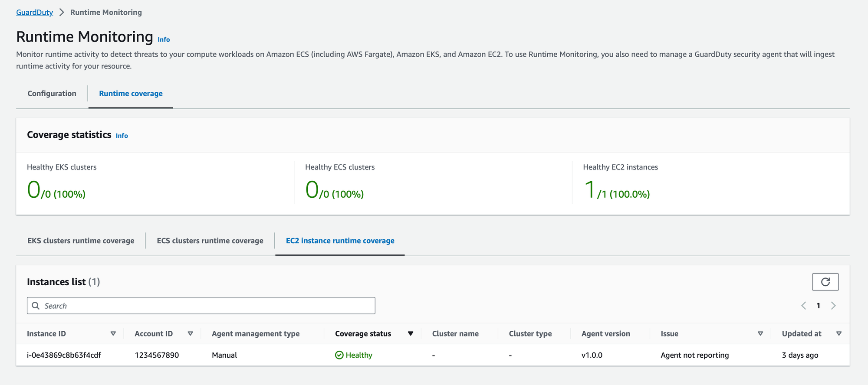Click the Agent management type header

pos(256,333)
